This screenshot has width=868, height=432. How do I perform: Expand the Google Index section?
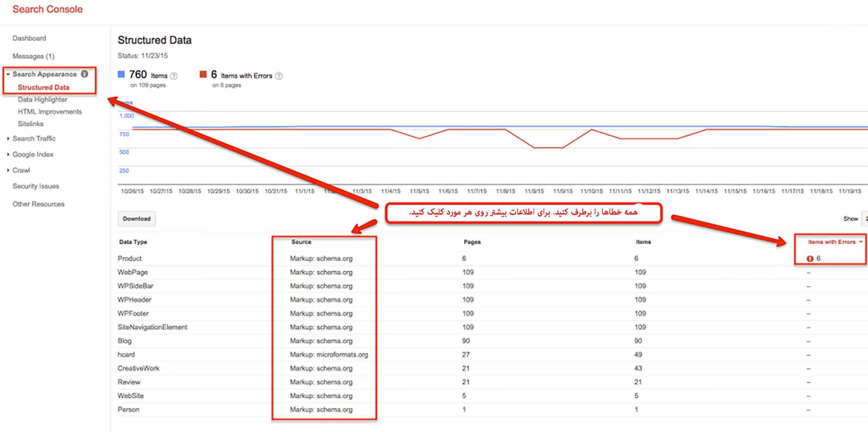(8, 155)
